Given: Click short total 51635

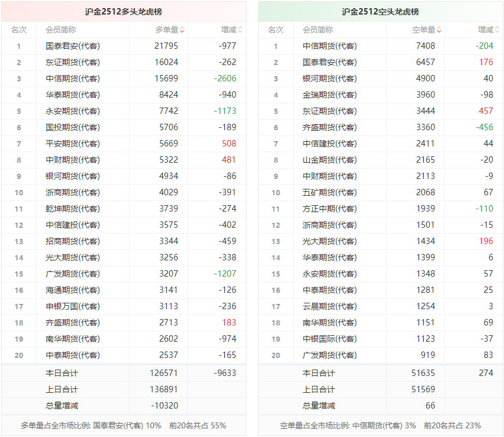Looking at the screenshot, I should coord(423,373).
